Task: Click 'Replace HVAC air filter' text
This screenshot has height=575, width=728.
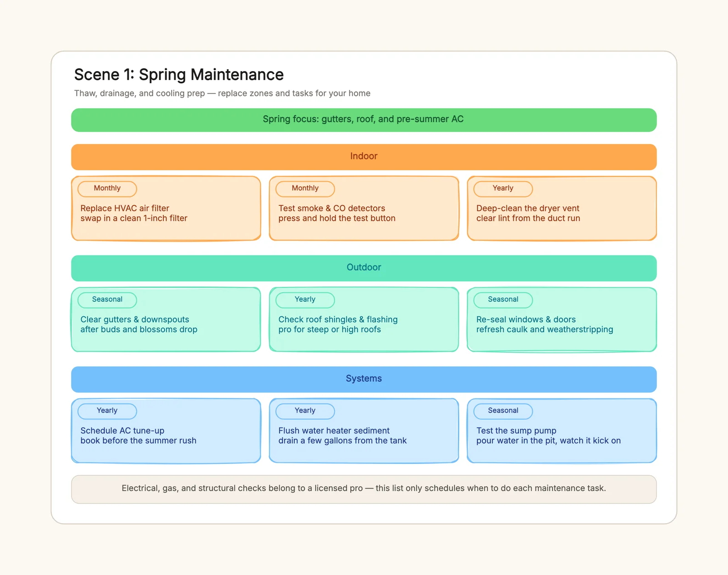Action: point(125,208)
